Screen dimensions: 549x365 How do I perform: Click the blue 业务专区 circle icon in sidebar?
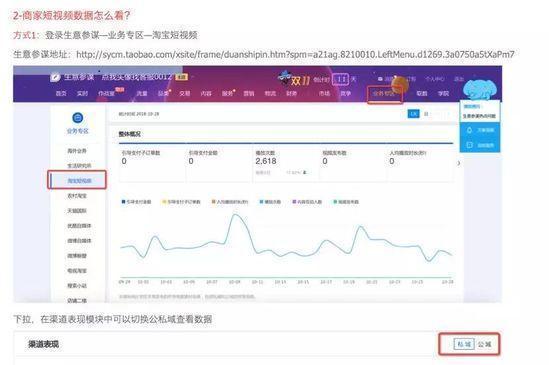pos(77,118)
